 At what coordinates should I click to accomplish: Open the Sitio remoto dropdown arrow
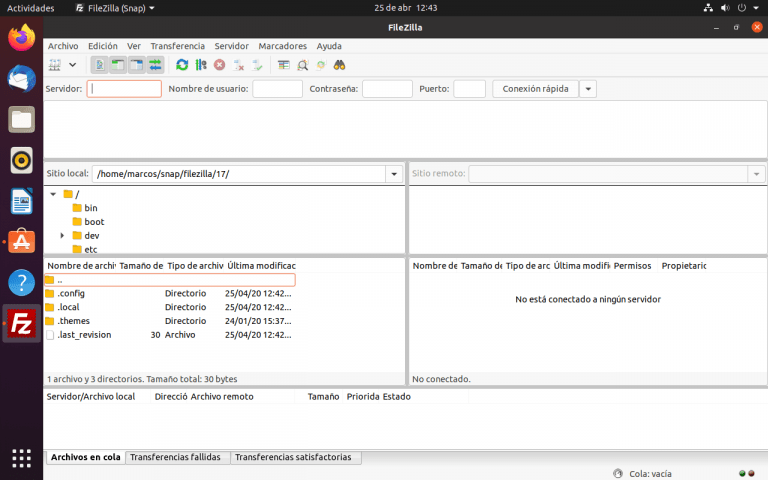tap(756, 174)
